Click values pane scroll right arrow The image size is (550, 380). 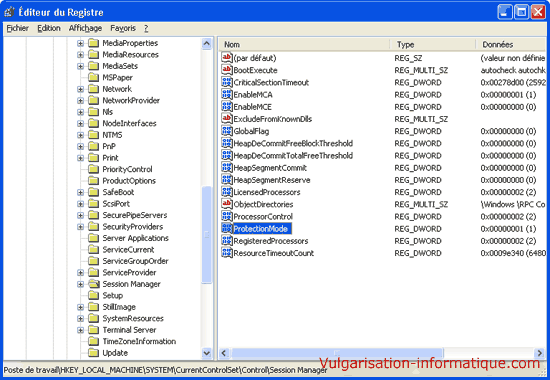[539, 353]
